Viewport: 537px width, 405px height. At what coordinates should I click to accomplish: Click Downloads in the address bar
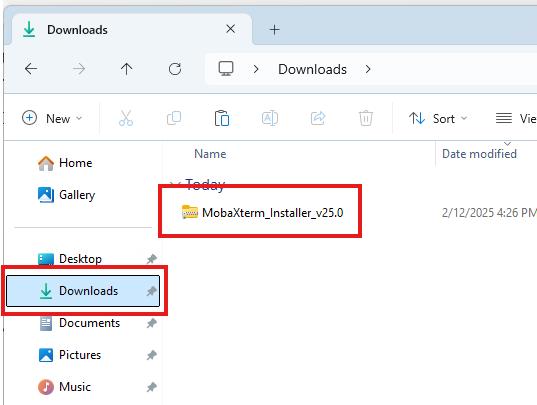[312, 69]
